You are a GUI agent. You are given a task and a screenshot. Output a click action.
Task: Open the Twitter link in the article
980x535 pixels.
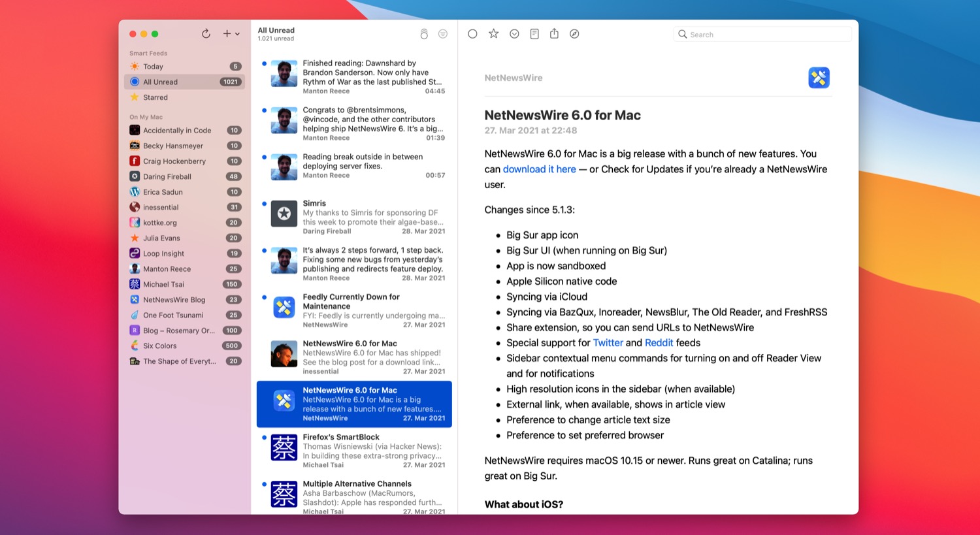pyautogui.click(x=608, y=343)
